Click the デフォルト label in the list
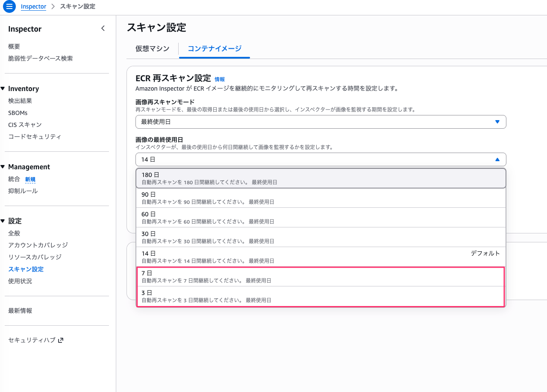 pos(485,253)
